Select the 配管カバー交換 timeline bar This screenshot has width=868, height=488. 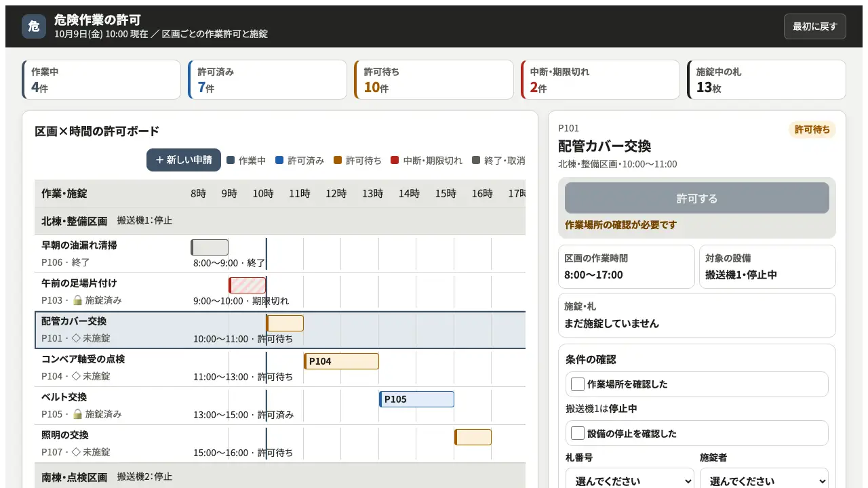285,323
